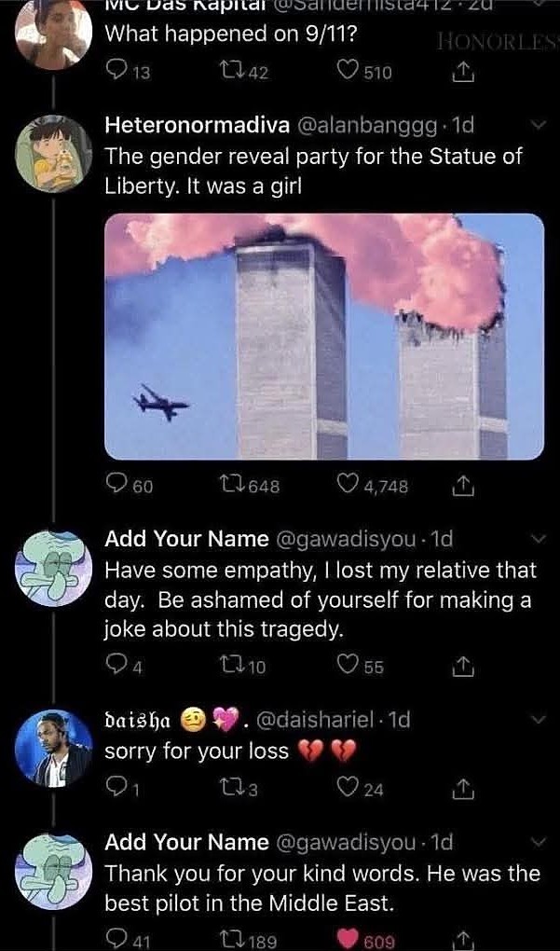Like the "Have some empathy" tweet
The height and width of the screenshot is (951, 560).
[348, 667]
